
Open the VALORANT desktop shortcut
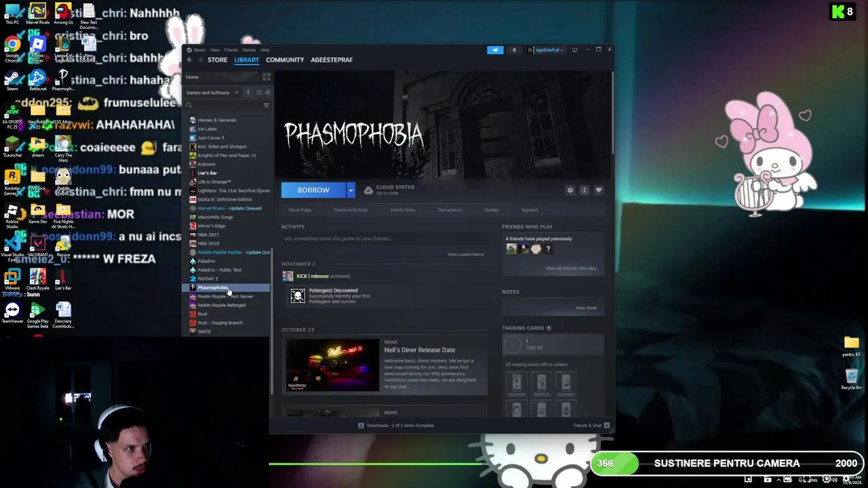pyautogui.click(x=38, y=245)
